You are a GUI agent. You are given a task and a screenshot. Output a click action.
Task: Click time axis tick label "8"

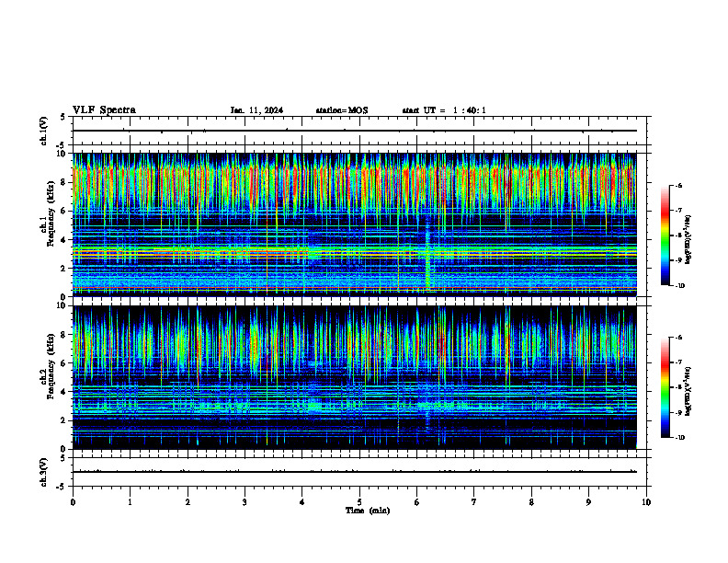[x=531, y=502]
